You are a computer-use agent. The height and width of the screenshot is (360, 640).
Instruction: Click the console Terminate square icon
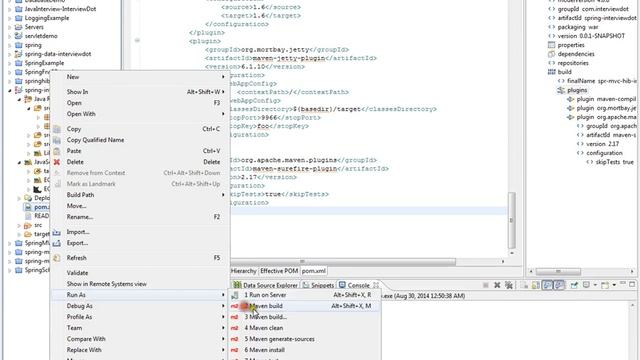pos(485,285)
